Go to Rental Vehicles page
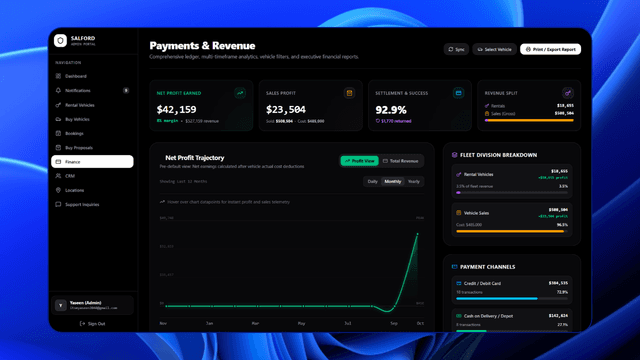Screen dimensions: 640x360 click(92, 105)
